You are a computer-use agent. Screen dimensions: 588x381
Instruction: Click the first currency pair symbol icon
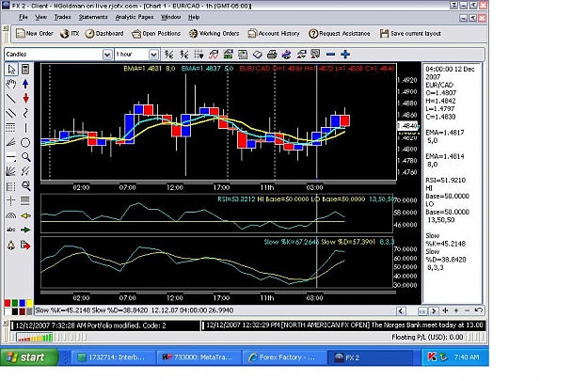click(169, 55)
